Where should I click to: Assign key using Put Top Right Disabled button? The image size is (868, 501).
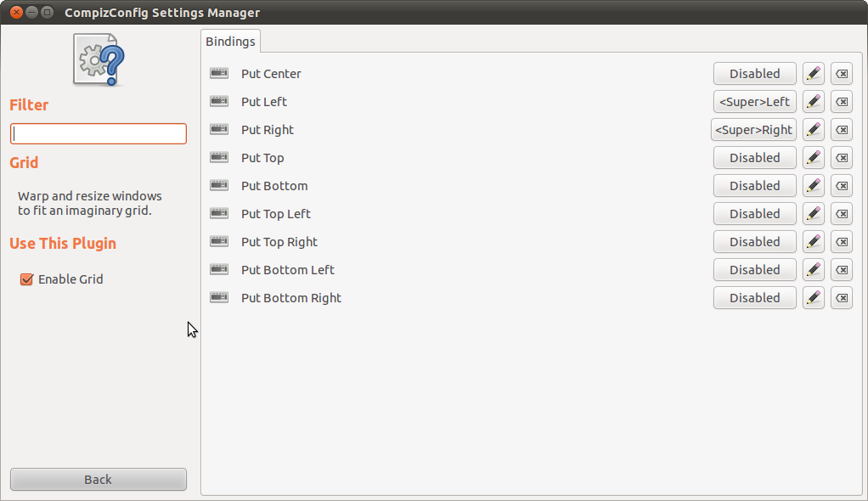coord(754,242)
